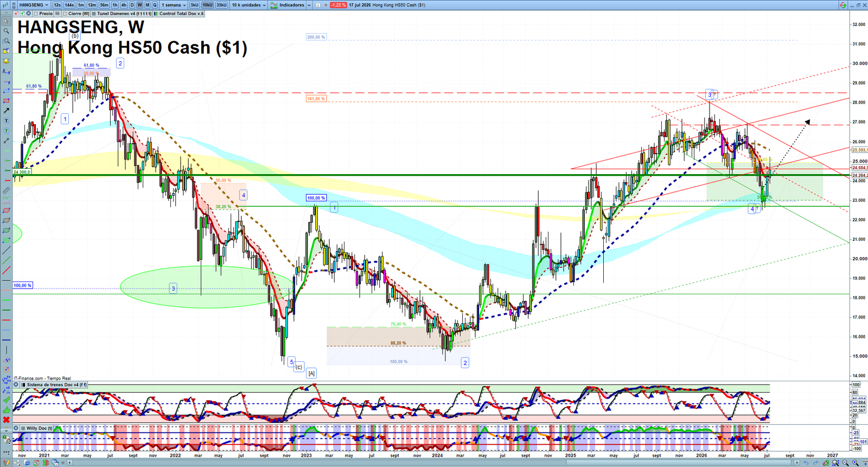
Task: Close the Willy Doc indicator panel
Action: click(16, 428)
